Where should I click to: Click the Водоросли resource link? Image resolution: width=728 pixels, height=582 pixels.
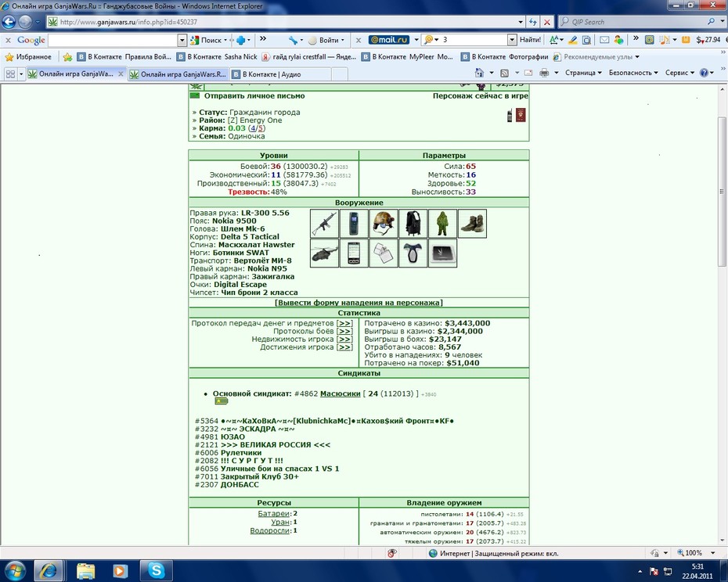click(x=270, y=530)
